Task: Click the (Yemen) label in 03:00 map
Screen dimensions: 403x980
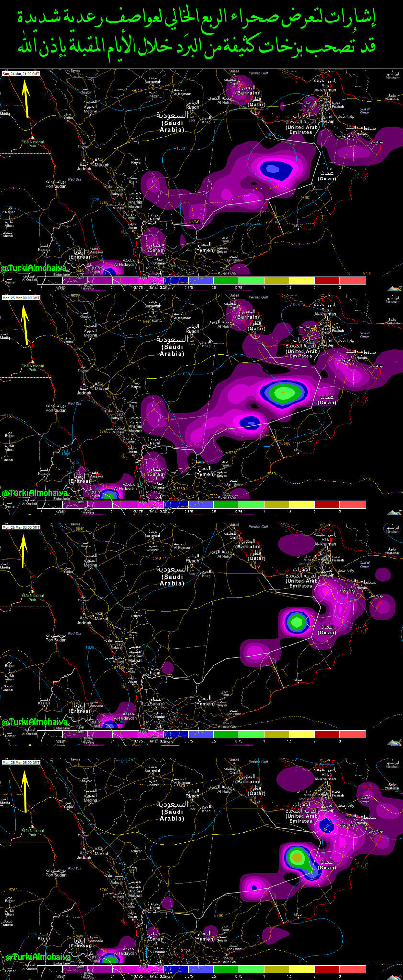Action: [x=205, y=703]
